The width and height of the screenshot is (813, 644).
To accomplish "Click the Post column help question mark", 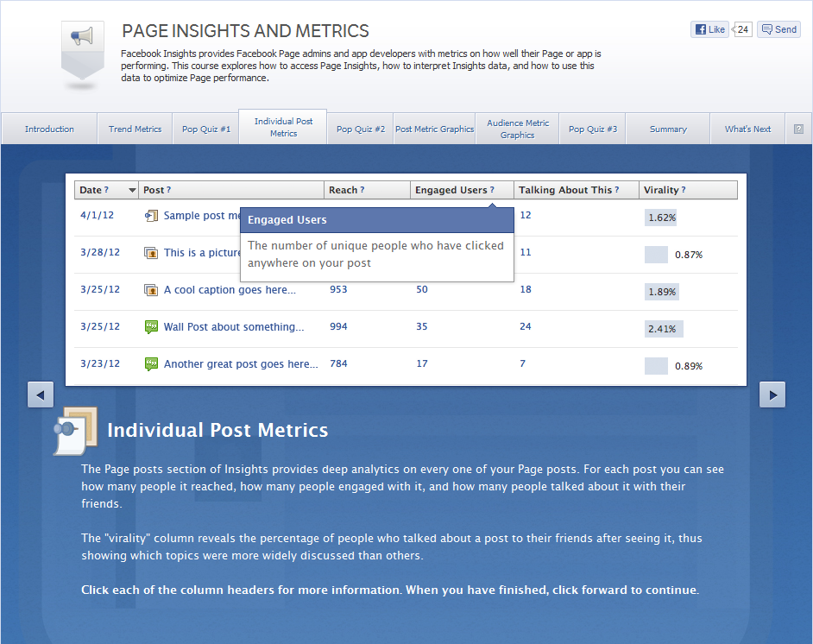I will click(168, 190).
